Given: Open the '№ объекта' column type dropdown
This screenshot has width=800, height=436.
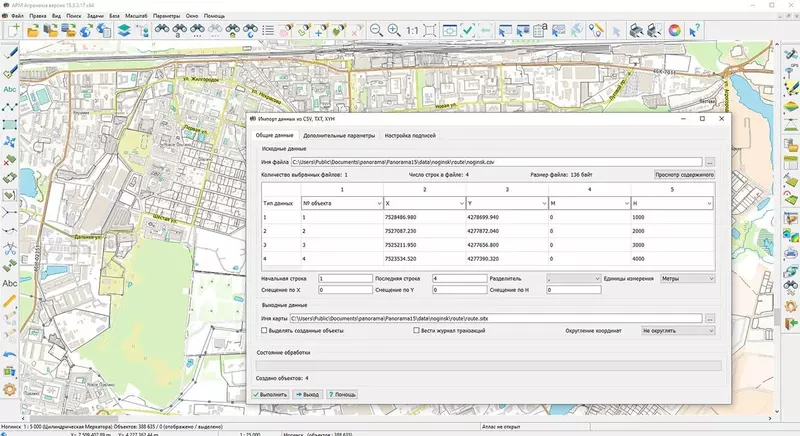Looking at the screenshot, I should click(x=340, y=203).
